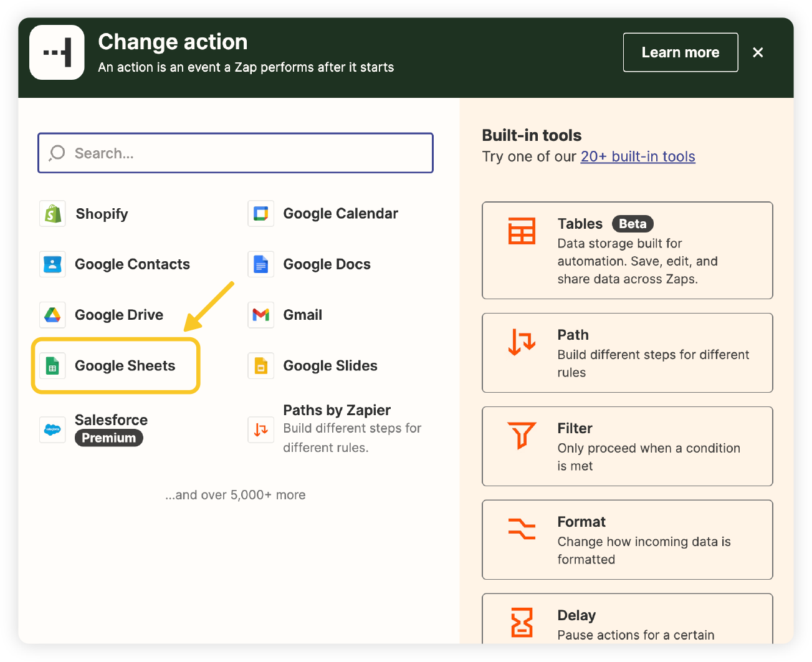This screenshot has height=662, width=812.
Task: Click the Zapier action logo in header
Action: click(57, 52)
